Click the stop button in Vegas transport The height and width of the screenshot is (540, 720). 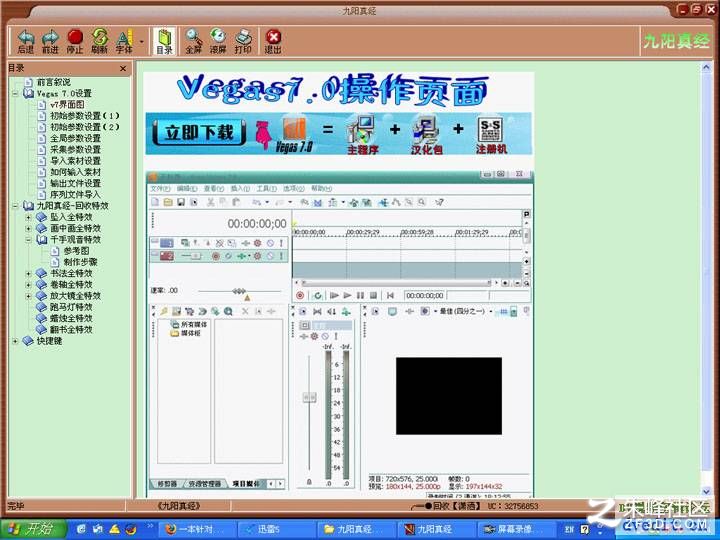(373, 296)
